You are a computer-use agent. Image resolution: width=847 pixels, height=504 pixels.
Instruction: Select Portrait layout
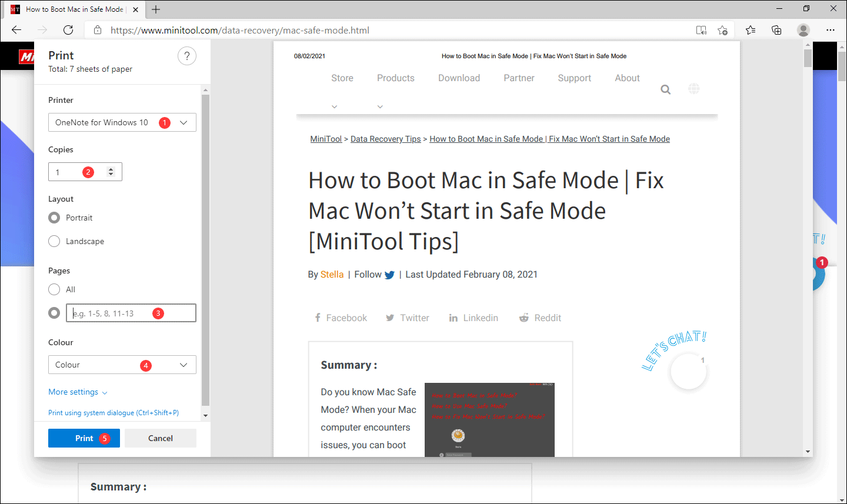[x=54, y=218]
